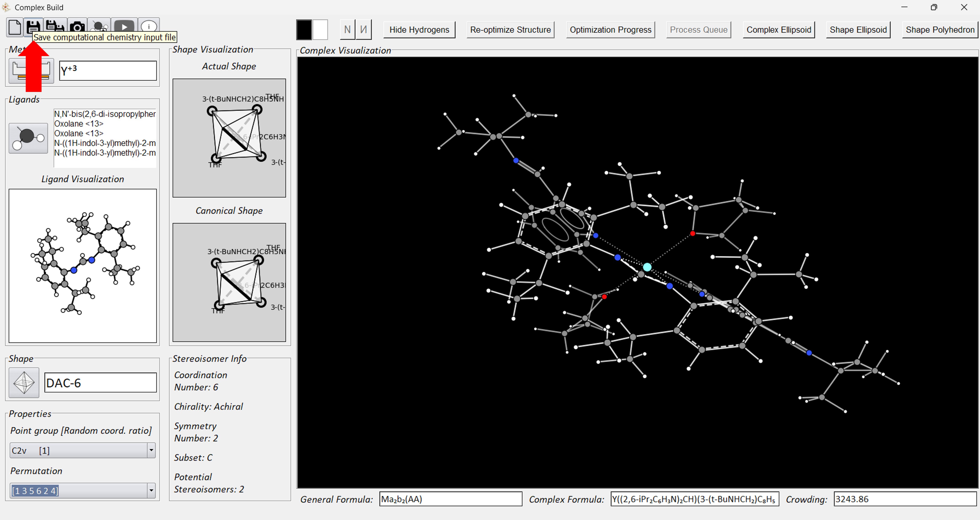
Task: Open the polyhedron shape selector icon
Action: click(x=24, y=382)
